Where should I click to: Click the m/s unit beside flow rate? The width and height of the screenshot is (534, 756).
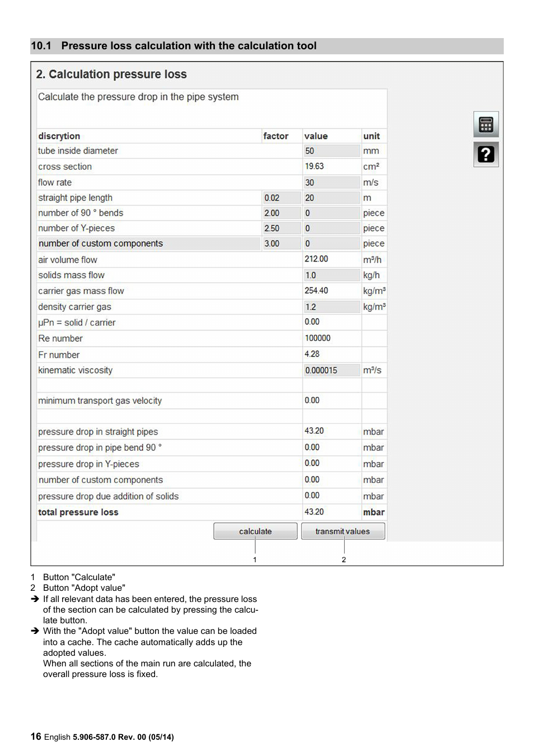click(x=371, y=183)
